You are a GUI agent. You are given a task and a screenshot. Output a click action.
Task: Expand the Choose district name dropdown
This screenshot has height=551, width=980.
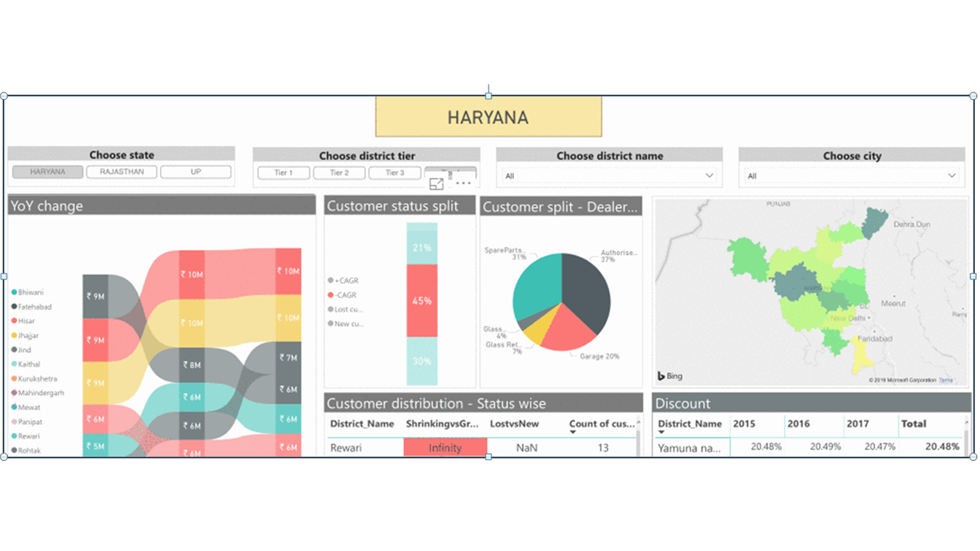pos(709,176)
